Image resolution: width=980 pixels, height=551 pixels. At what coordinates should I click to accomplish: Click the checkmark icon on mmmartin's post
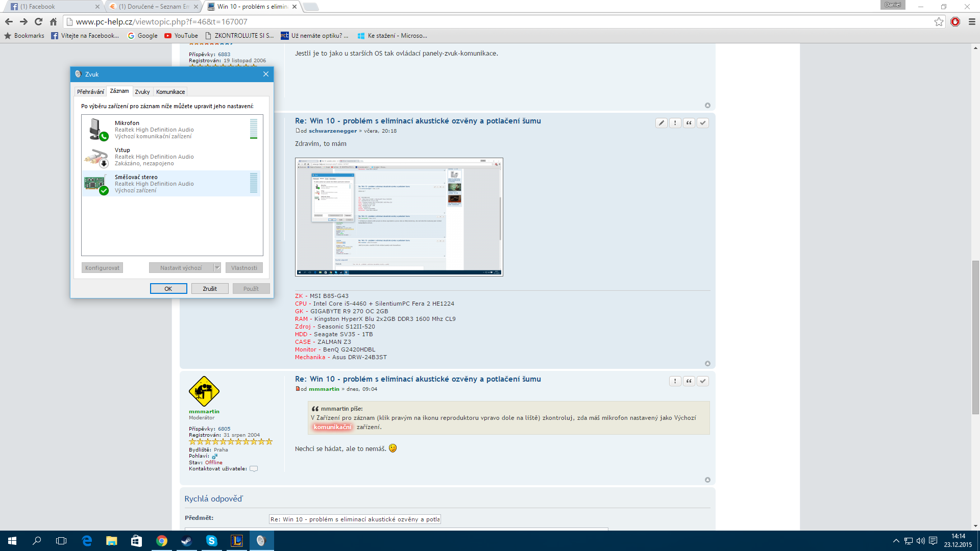coord(702,381)
